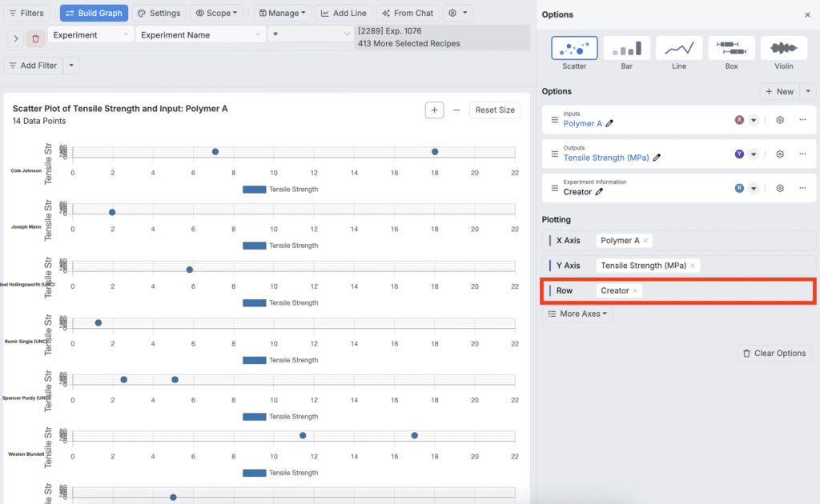The image size is (820, 504).
Task: Open Settings in the top toolbar
Action: pyautogui.click(x=159, y=14)
